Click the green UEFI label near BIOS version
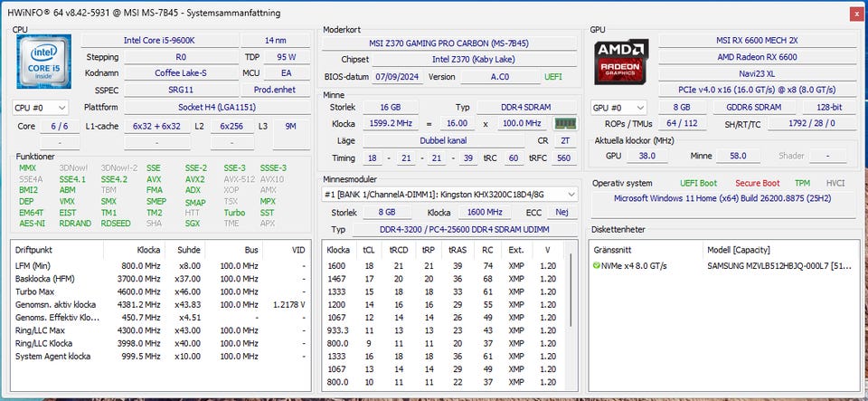Image resolution: width=868 pixels, height=401 pixels. pyautogui.click(x=553, y=77)
